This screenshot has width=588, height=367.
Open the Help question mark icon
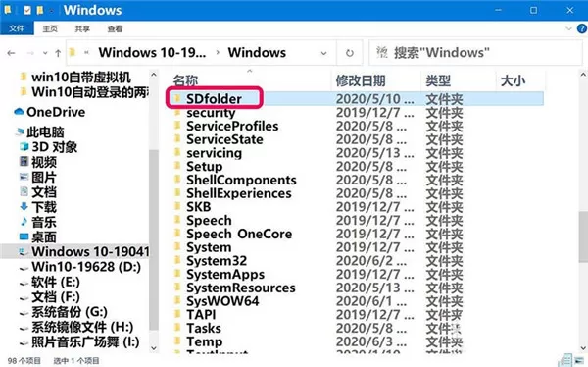tap(581, 28)
